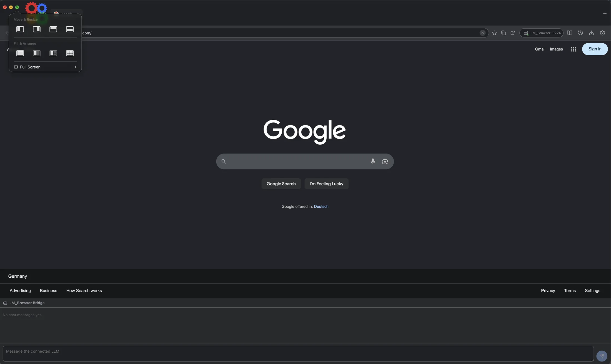Arrange windows in left and two quarters
Screen dimensions: 611x364
point(53,53)
